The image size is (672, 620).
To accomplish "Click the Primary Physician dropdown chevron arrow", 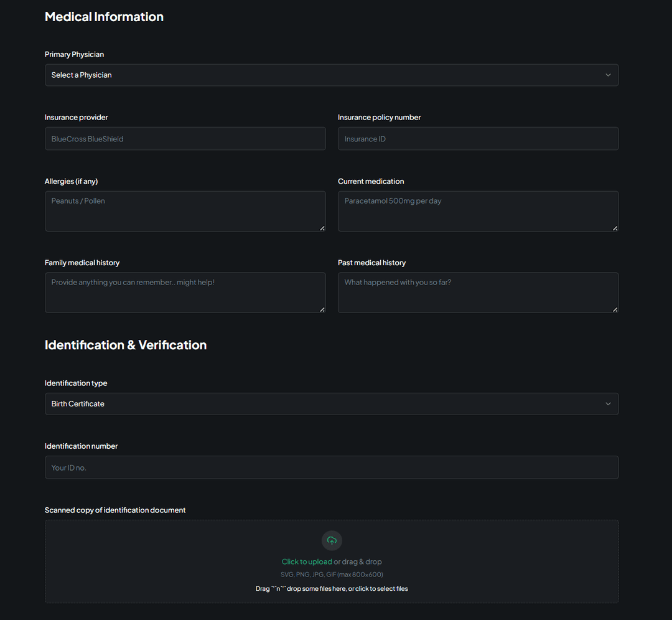I will 608,75.
